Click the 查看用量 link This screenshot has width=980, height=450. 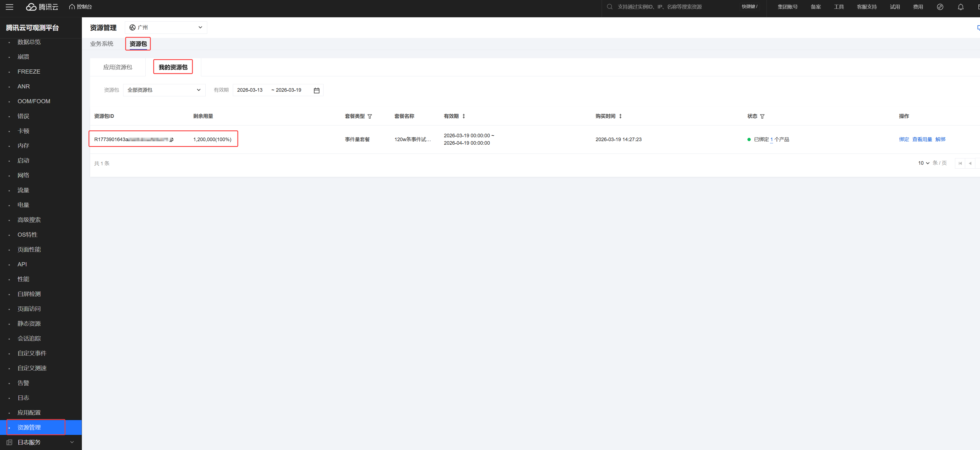pos(922,139)
